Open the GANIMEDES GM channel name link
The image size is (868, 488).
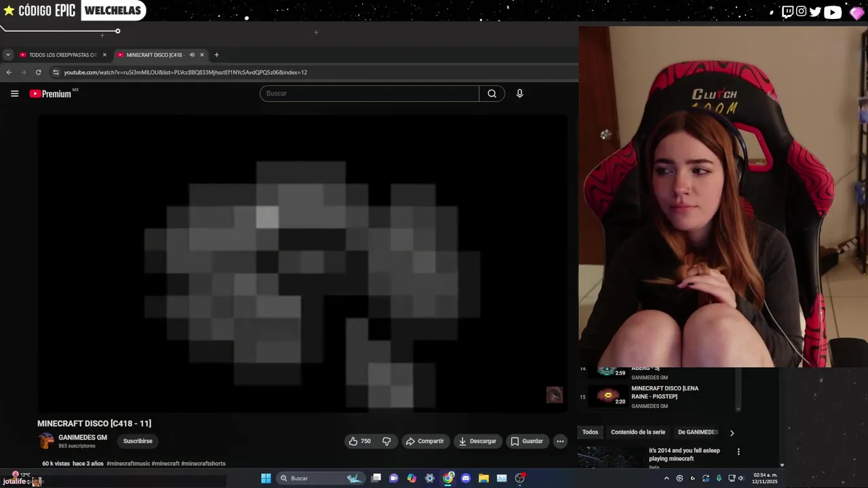tap(83, 438)
